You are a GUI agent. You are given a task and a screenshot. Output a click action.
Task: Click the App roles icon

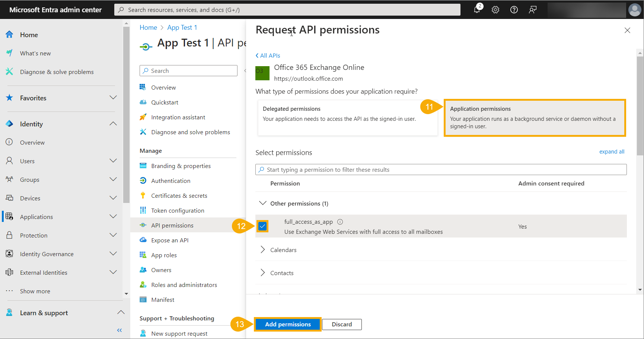[143, 255]
